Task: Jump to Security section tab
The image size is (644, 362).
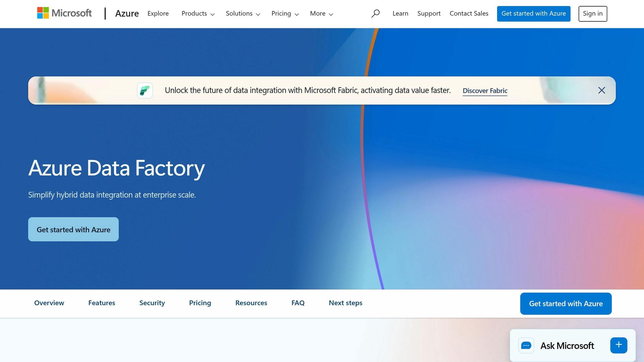Action: [x=152, y=303]
